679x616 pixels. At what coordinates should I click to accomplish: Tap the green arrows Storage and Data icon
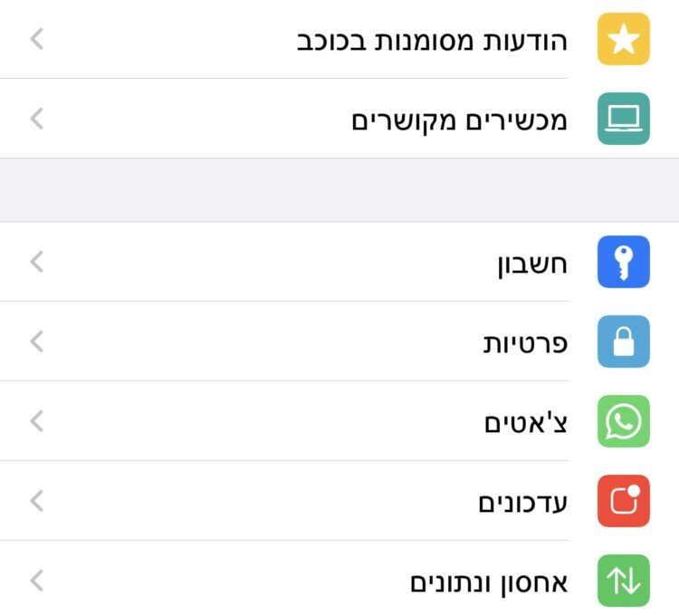coord(624,581)
